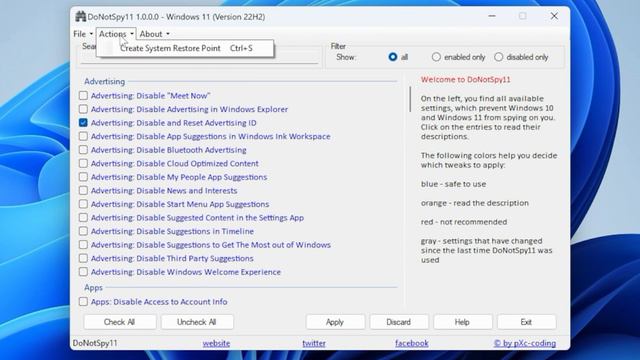Check Disable App Suggestions in Windows Ink Workspace
640x360 pixels.
coord(83,136)
